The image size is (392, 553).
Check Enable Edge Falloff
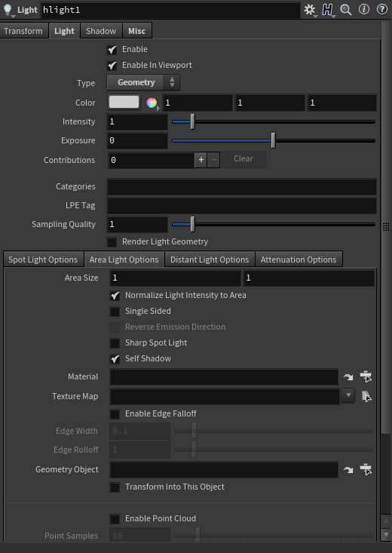click(115, 414)
